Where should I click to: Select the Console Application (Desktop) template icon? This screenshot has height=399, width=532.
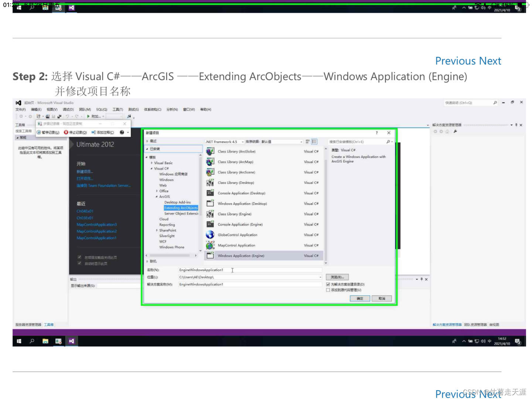(210, 193)
